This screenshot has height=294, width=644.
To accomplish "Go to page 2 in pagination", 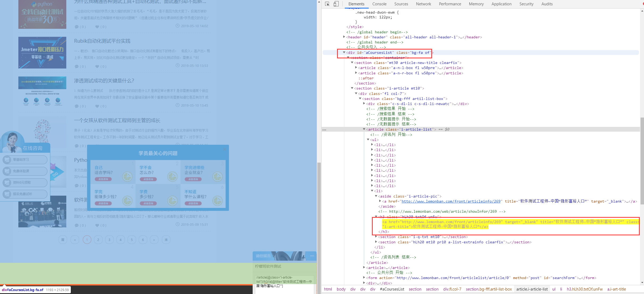I will click(98, 240).
